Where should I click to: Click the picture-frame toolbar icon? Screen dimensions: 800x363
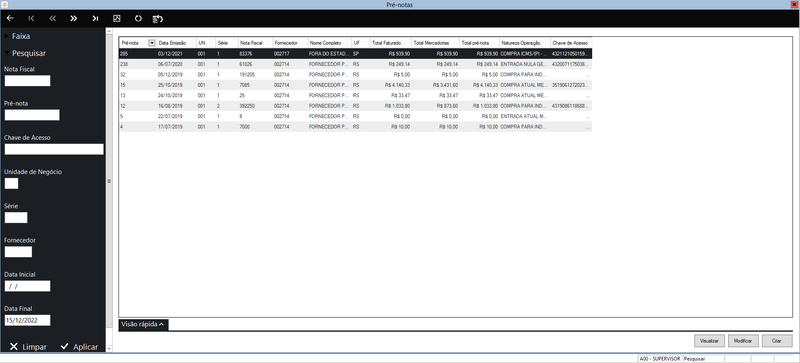[x=116, y=18]
